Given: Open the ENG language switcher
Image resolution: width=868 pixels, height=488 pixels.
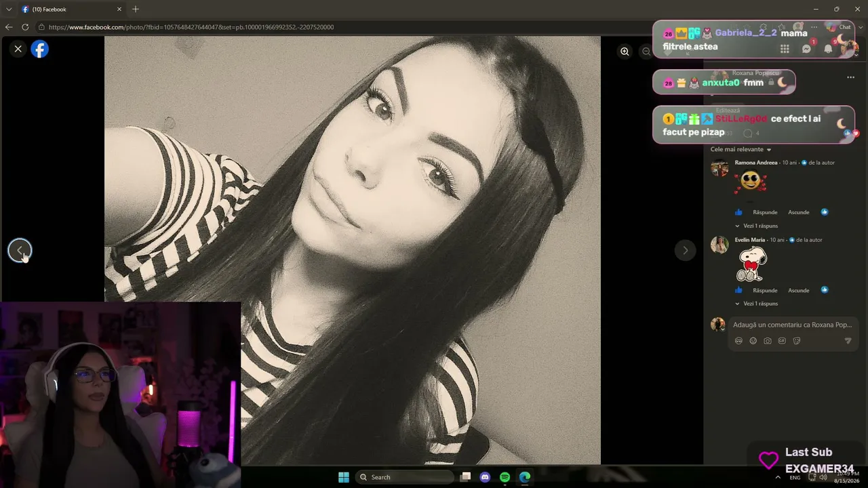Looking at the screenshot, I should [x=795, y=477].
